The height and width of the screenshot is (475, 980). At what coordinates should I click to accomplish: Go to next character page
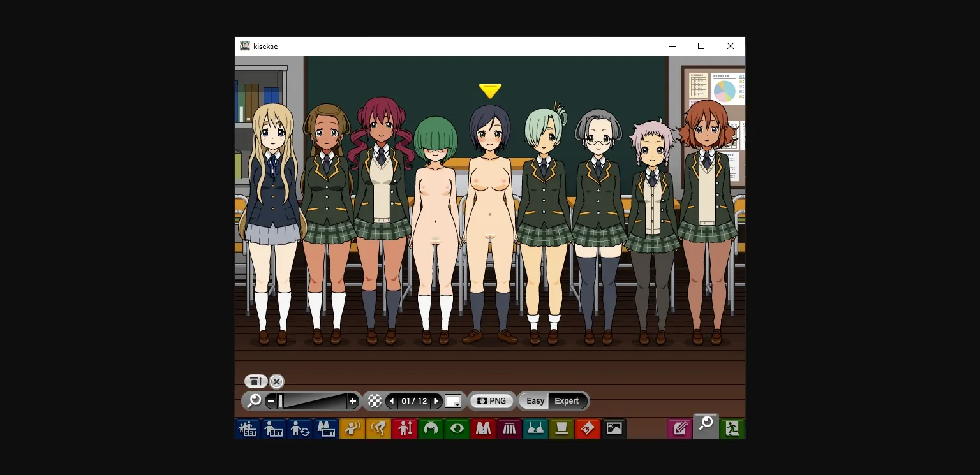coord(437,400)
